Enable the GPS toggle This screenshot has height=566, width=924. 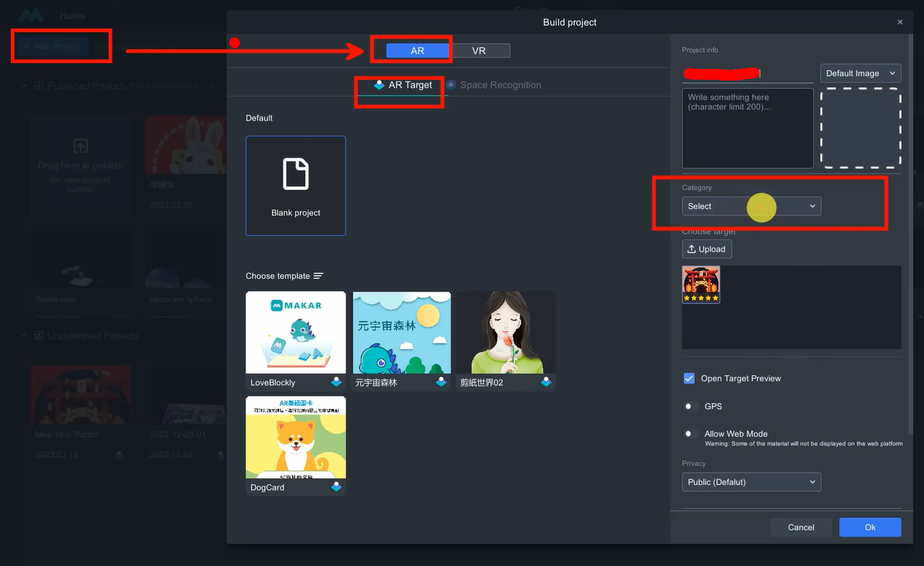pos(690,407)
